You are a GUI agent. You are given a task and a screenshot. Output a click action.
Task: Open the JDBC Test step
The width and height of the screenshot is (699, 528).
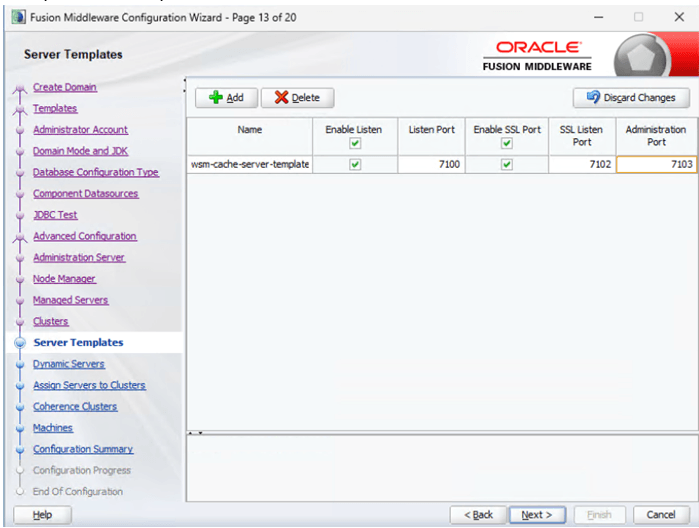(55, 215)
